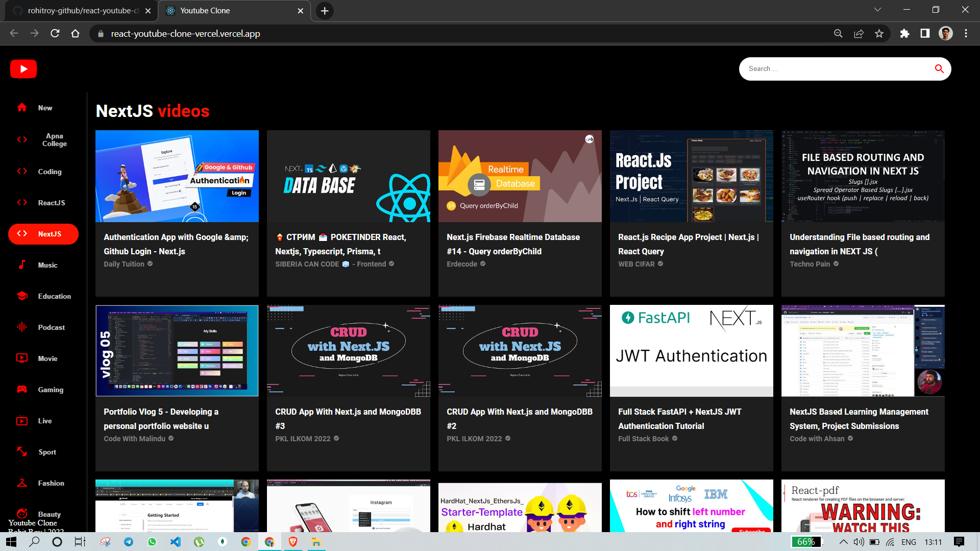Open CRUD App With Next.js #3 title
The height and width of the screenshot is (551, 980).
point(348,419)
